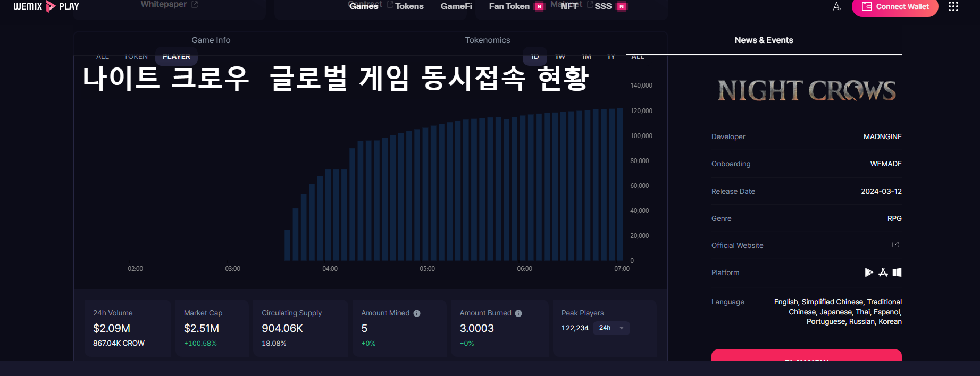The width and height of the screenshot is (980, 376).
Task: Click the 18.08% circulating supply percentage
Action: [274, 344]
